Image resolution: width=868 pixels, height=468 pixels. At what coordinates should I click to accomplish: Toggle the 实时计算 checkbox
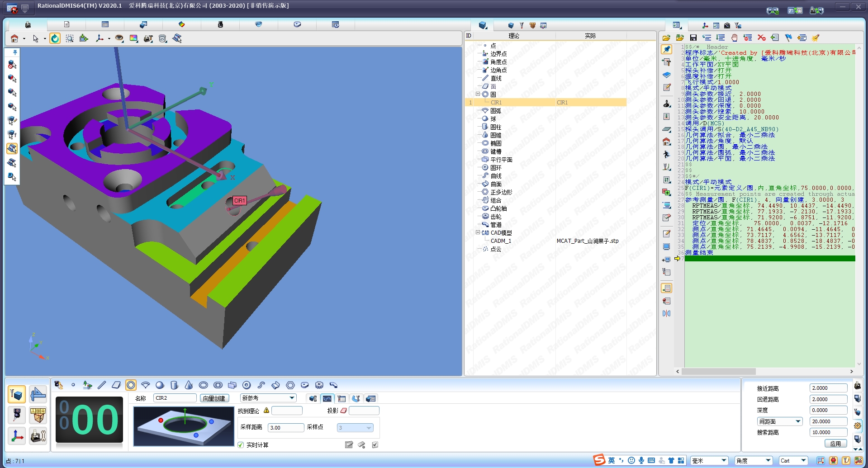(x=241, y=445)
